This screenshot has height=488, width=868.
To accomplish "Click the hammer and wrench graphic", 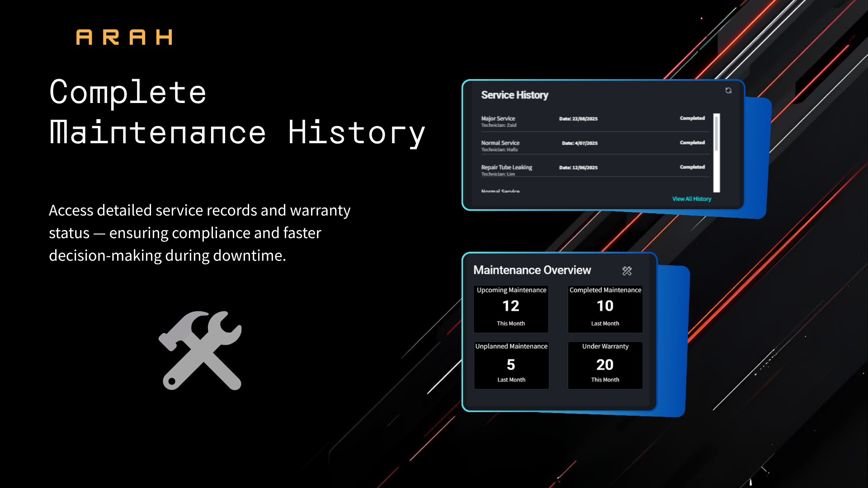I will click(x=200, y=350).
